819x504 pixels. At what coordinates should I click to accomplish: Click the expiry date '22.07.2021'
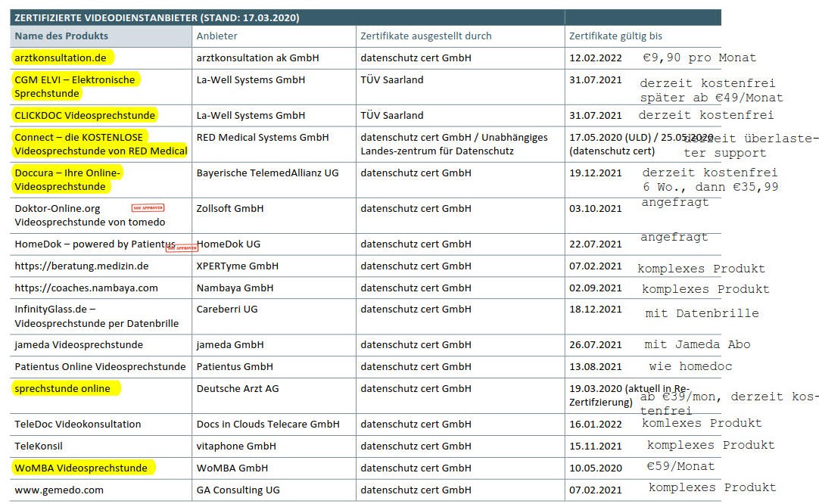[x=596, y=244]
